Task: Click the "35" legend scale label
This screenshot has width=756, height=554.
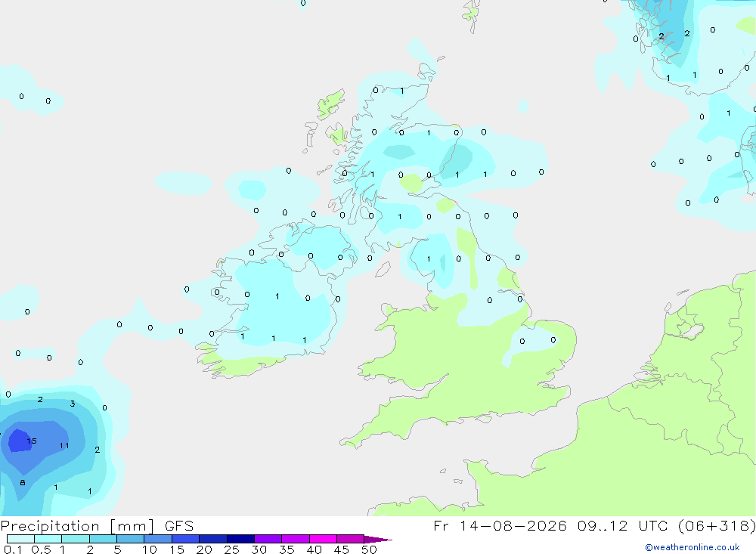Action: [287, 549]
